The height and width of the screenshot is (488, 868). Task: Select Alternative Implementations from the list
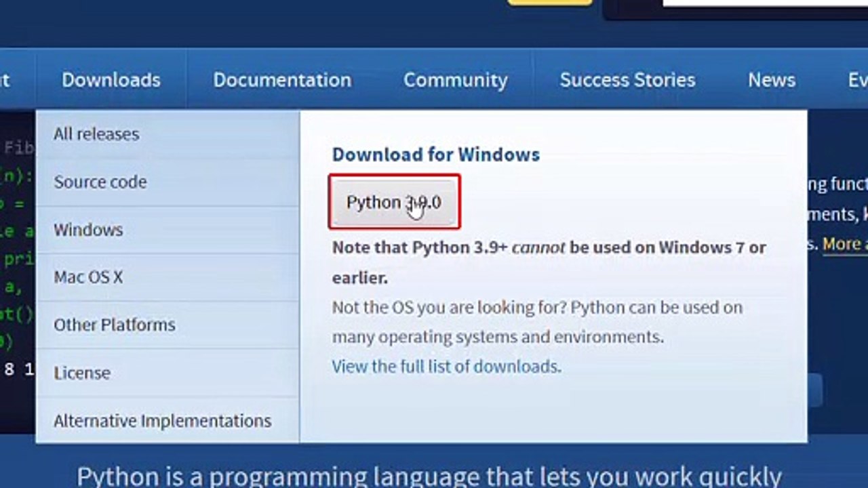(167, 420)
